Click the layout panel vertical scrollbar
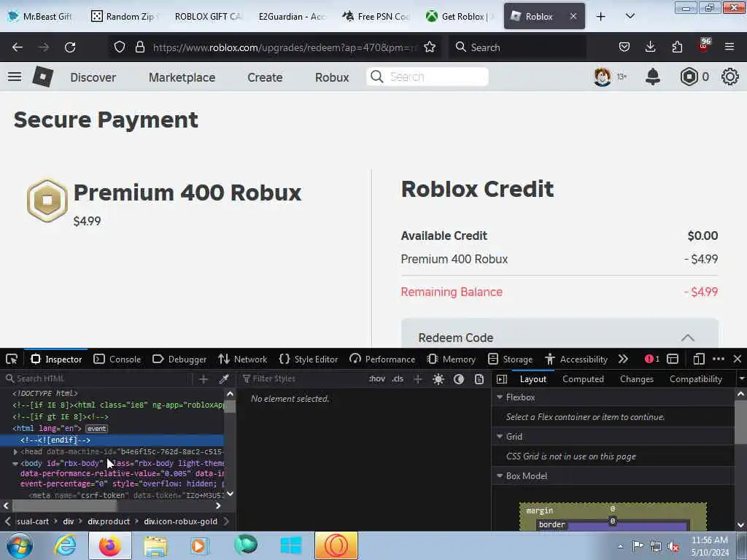 tap(740, 422)
